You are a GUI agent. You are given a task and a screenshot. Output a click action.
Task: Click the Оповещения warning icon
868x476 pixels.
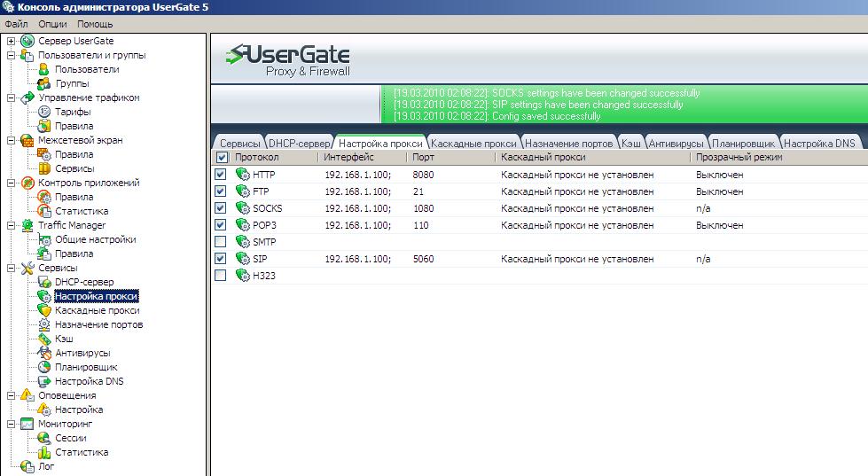27,395
